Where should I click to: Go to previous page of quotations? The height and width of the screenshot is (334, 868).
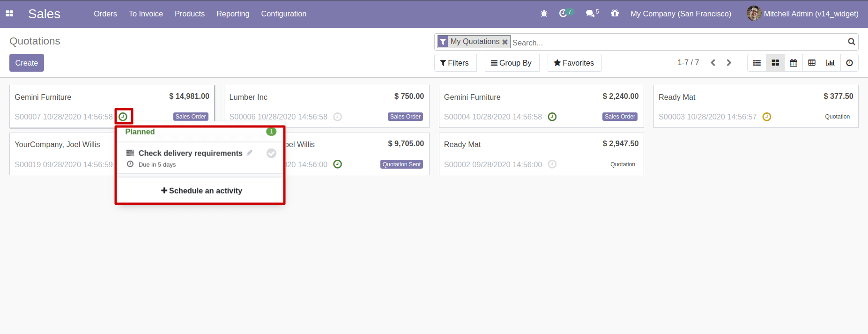pyautogui.click(x=713, y=63)
